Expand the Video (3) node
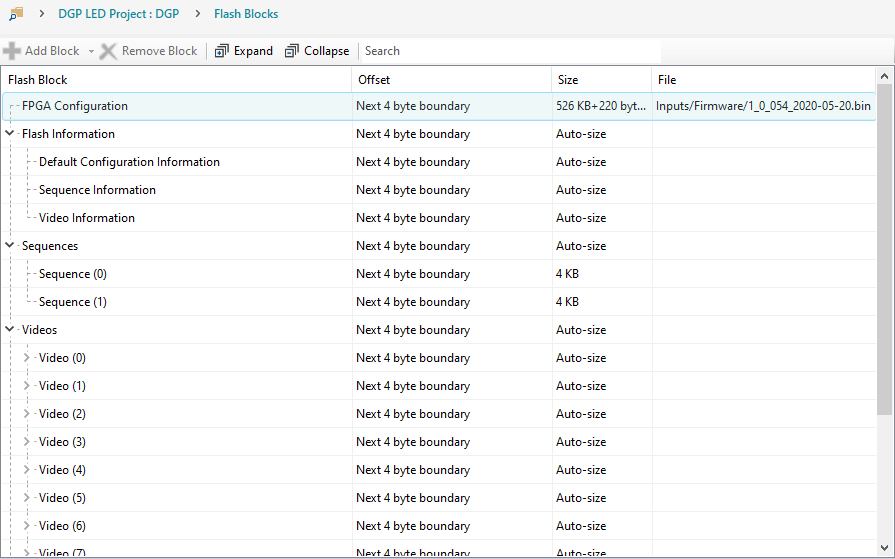 pos(27,442)
